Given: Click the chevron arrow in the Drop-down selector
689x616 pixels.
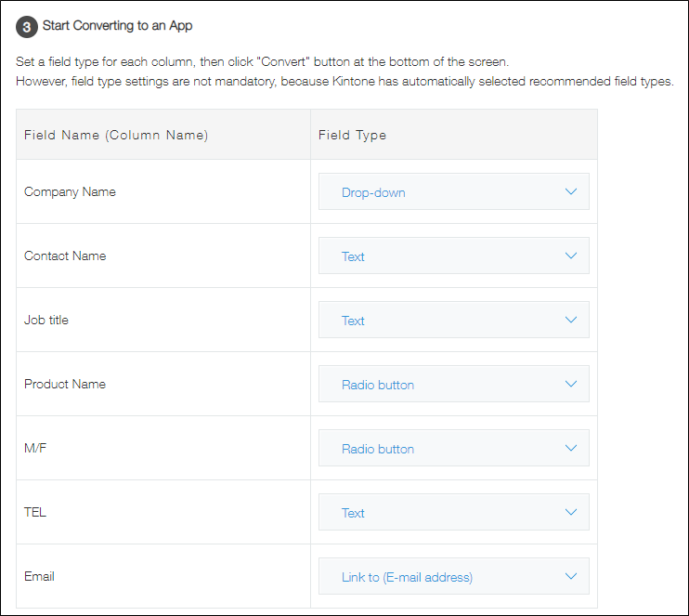Looking at the screenshot, I should click(x=571, y=192).
